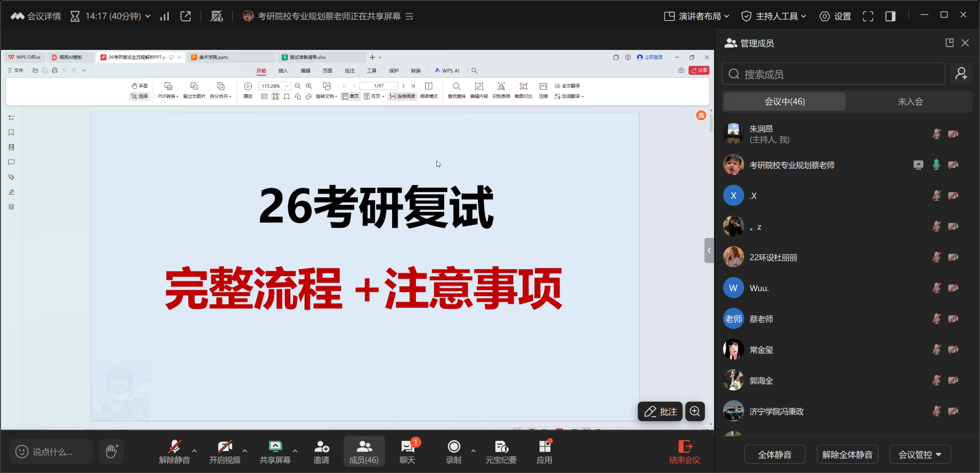This screenshot has width=980, height=473.
Task: Open the 元宝纪要 meeting notes
Action: [x=501, y=451]
